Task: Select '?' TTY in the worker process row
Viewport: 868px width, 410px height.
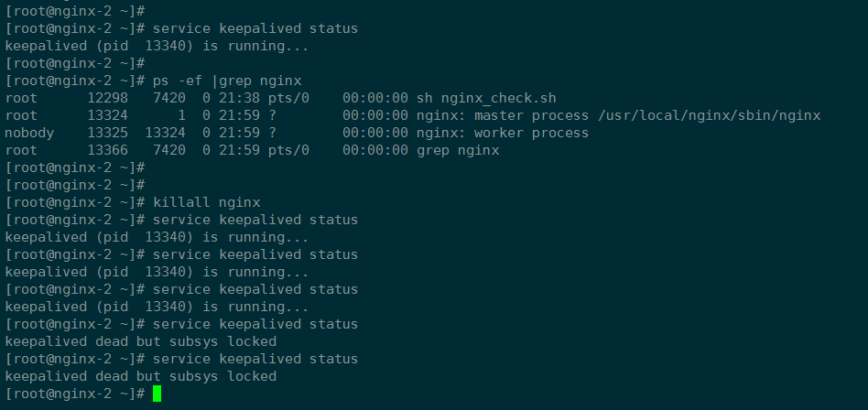Action: 272,134
